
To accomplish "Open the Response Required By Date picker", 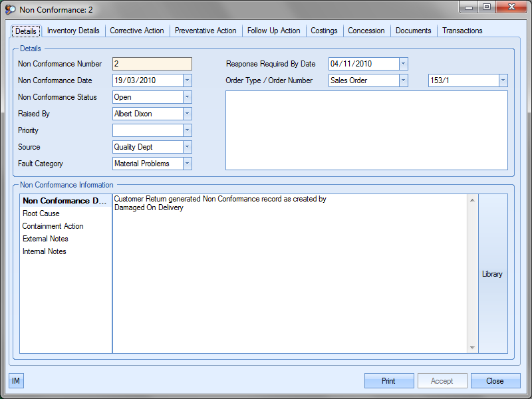I will (403, 64).
